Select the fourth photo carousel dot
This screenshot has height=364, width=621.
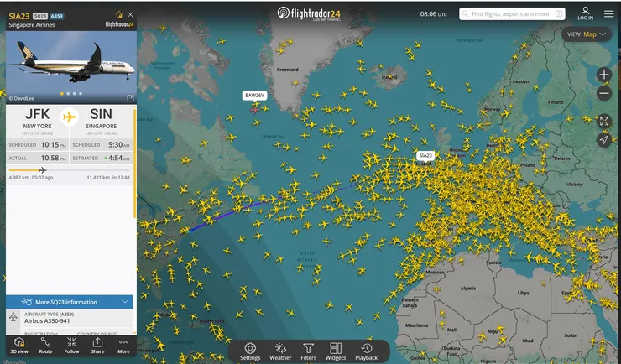tap(81, 94)
